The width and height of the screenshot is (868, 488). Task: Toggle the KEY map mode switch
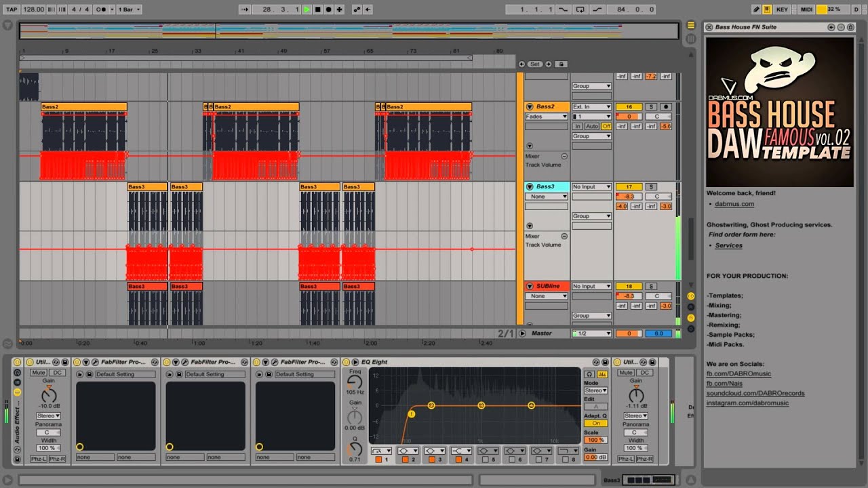(x=782, y=9)
